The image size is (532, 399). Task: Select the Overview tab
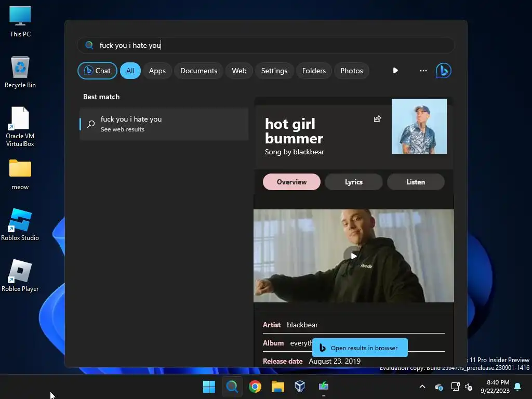291,182
